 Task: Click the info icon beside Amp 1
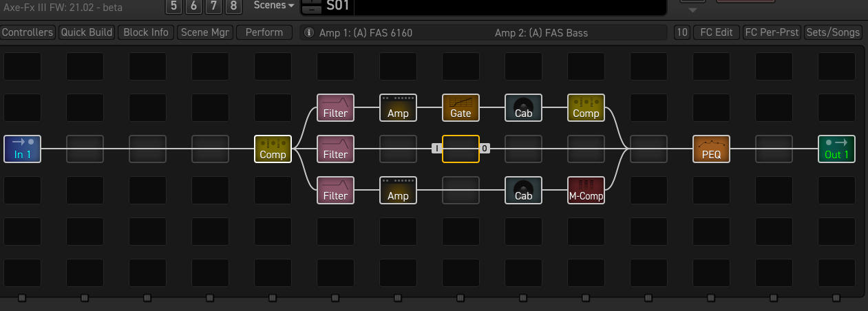click(309, 32)
